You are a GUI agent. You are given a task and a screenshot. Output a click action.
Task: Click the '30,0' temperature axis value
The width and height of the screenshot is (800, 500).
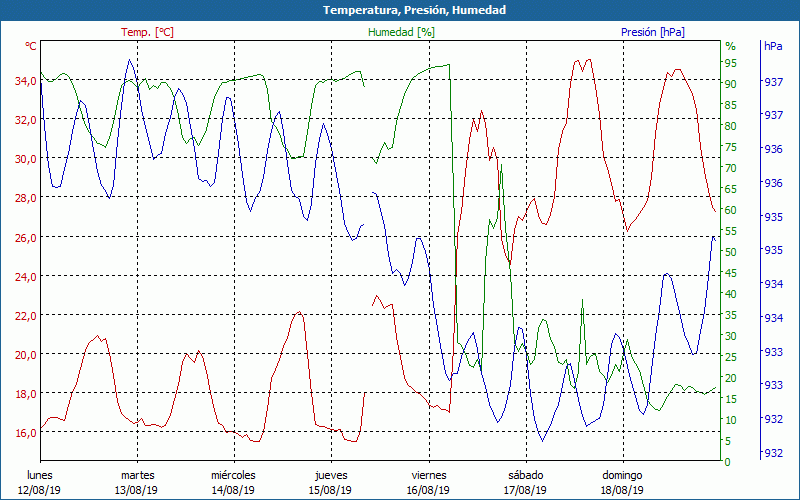pyautogui.click(x=26, y=159)
